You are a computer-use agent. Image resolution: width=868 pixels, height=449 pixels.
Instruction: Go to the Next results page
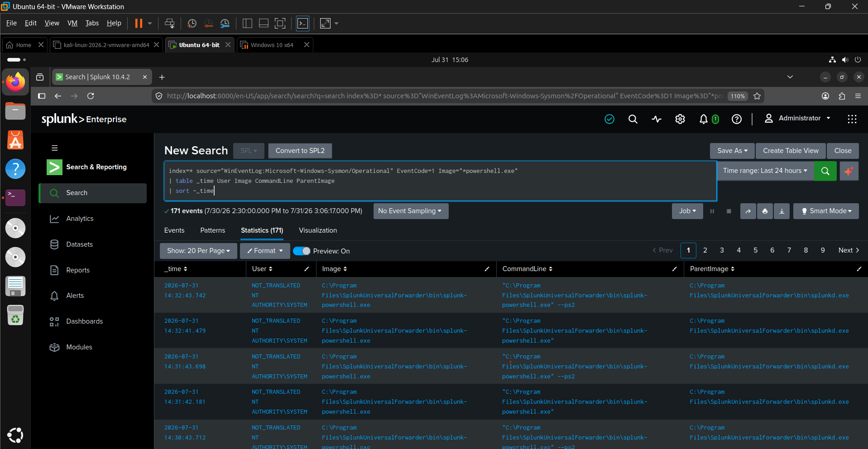(x=849, y=250)
